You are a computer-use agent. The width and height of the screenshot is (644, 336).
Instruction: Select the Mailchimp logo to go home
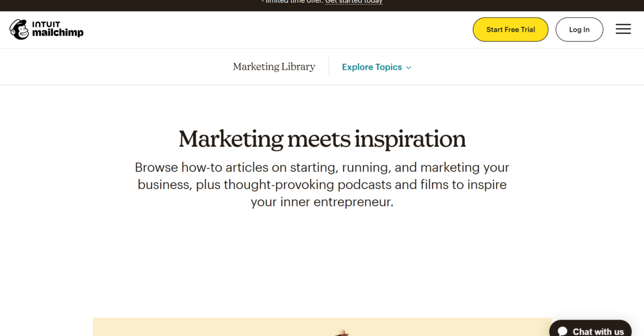46,29
